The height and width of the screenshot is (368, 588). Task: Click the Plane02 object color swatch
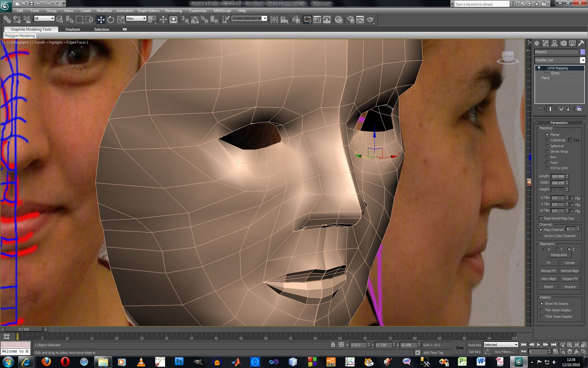(x=582, y=52)
